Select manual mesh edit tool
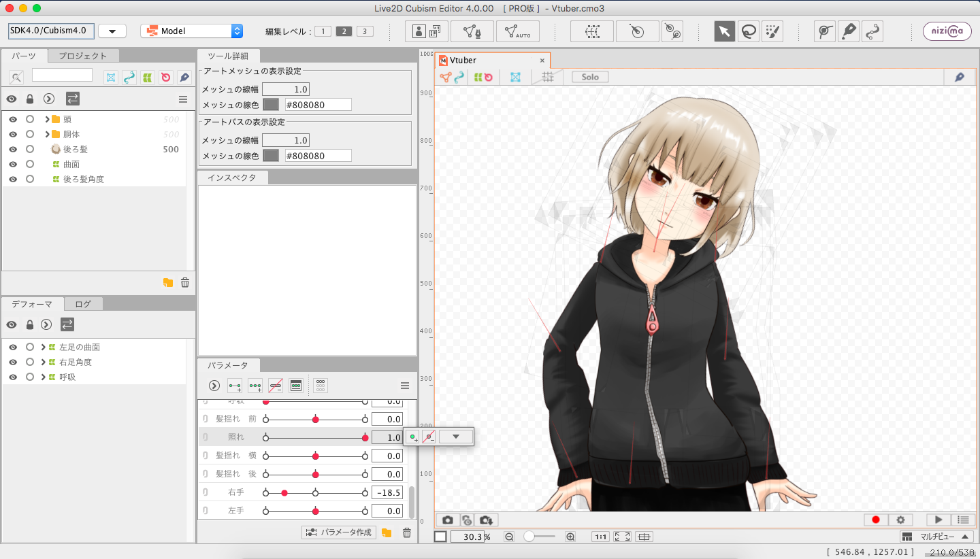The image size is (980, 559). click(472, 31)
